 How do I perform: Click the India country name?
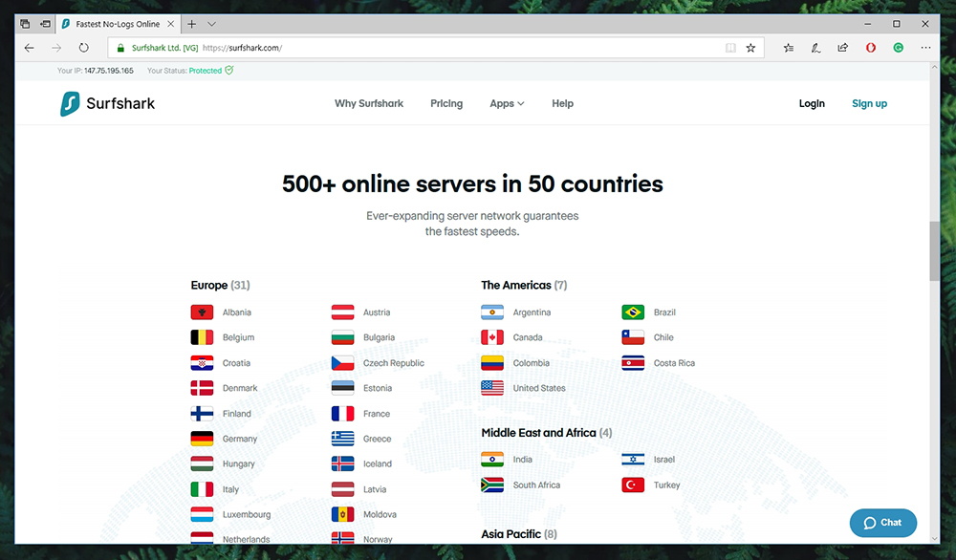pyautogui.click(x=523, y=460)
